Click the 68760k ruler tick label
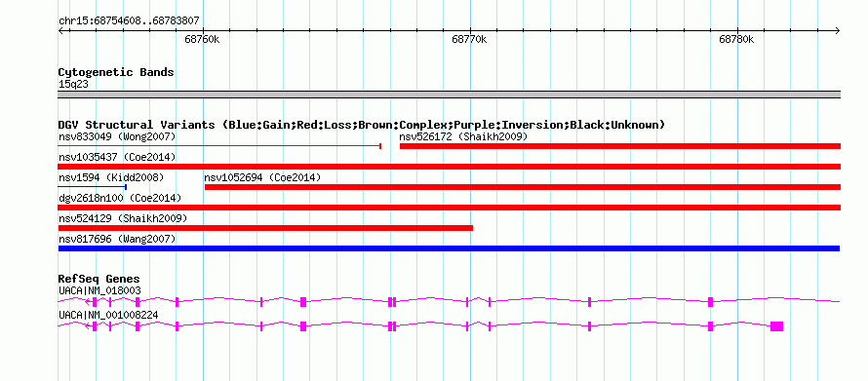The width and height of the screenshot is (868, 381). 203,39
